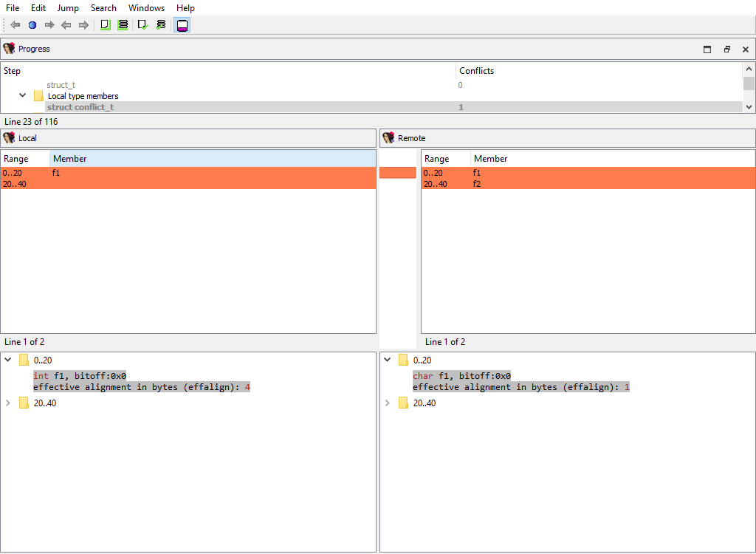Toggle the purple panel toolbar button

click(x=182, y=25)
